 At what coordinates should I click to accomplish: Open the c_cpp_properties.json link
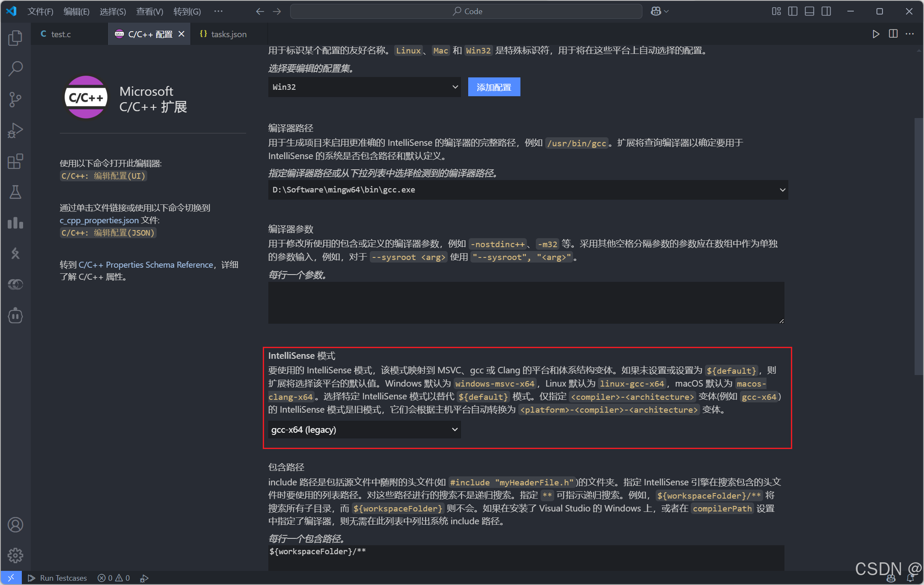point(99,220)
